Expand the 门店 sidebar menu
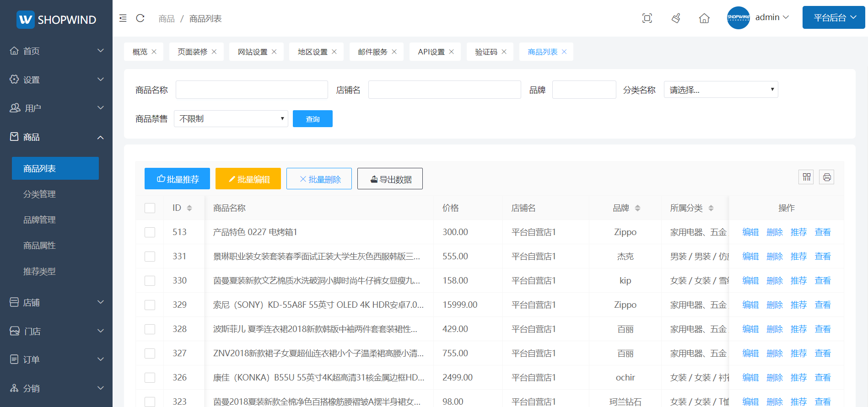Screen dimensions: 868x407 tap(56, 331)
